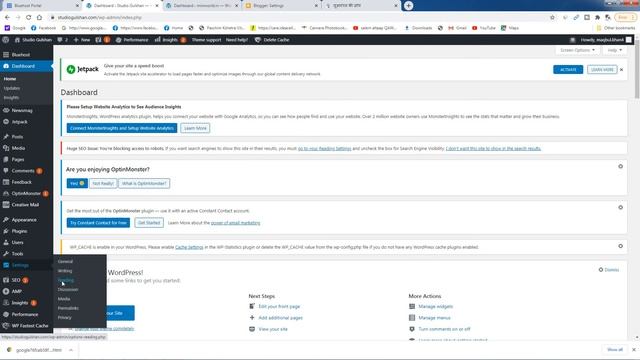Open Creative Mail in the sidebar
The image size is (640, 360).
(27, 205)
